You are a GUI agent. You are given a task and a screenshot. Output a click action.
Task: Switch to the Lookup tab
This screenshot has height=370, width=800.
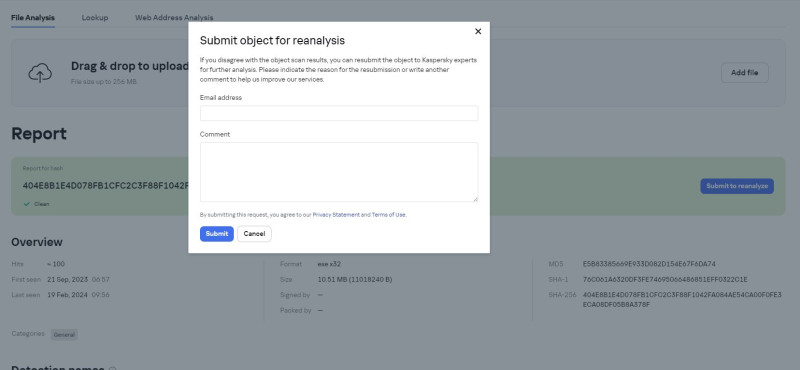95,18
